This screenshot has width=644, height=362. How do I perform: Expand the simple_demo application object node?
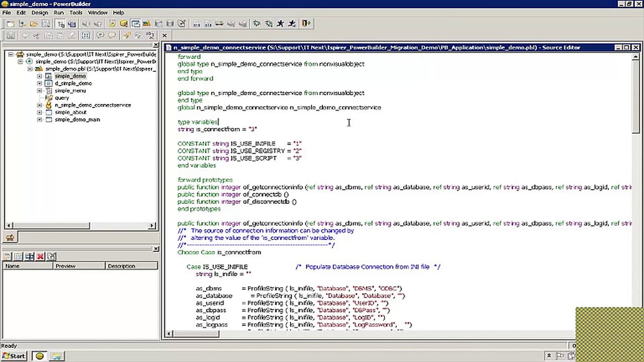[39, 76]
